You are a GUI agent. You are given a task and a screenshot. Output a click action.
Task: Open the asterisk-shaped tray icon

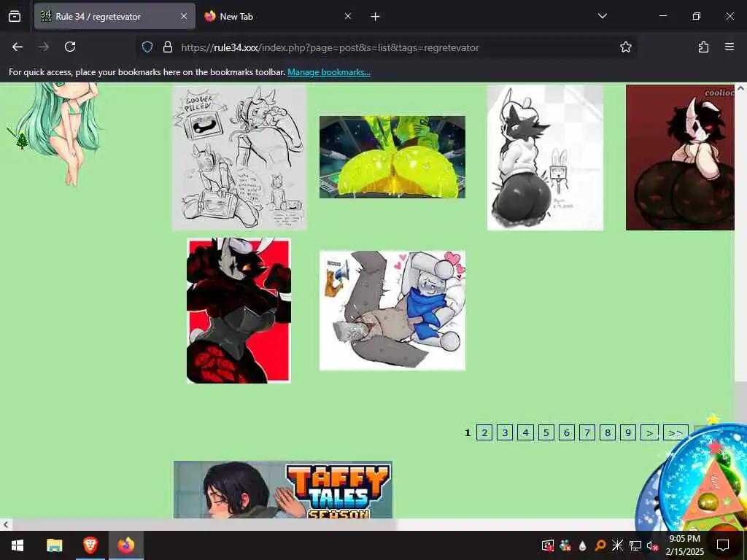point(617,545)
